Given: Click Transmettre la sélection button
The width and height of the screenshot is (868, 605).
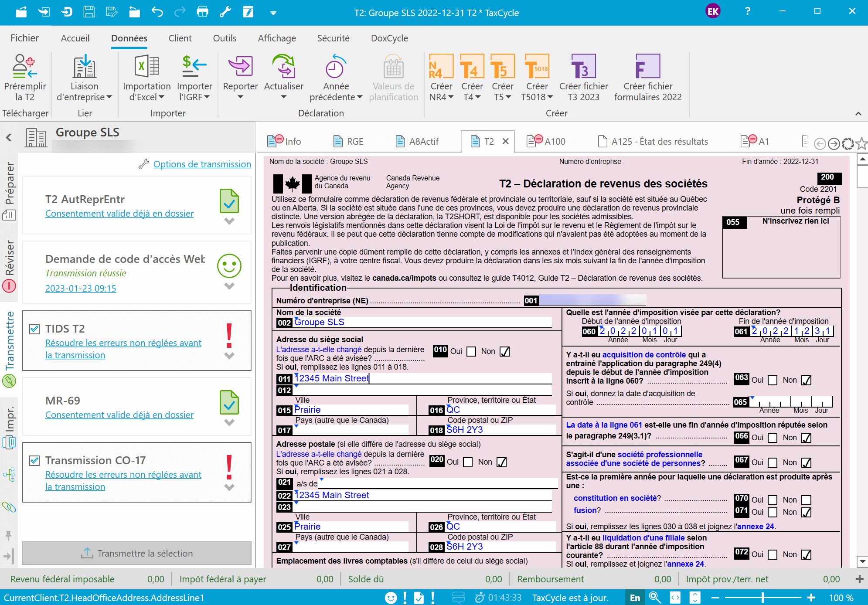Looking at the screenshot, I should [x=137, y=553].
